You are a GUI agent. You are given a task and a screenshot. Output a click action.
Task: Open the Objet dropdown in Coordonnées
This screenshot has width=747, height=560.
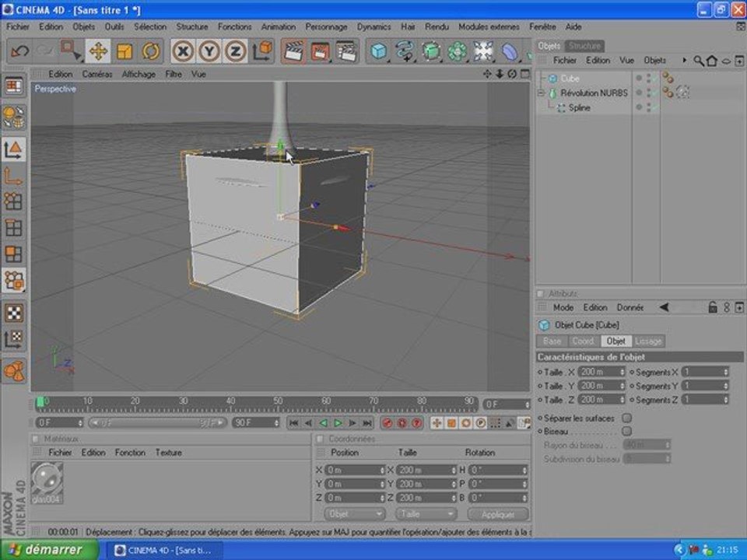pyautogui.click(x=355, y=514)
